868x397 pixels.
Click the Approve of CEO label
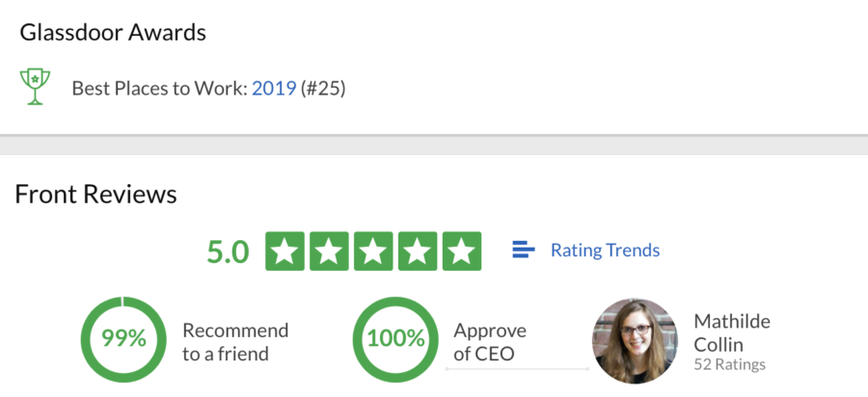[490, 342]
